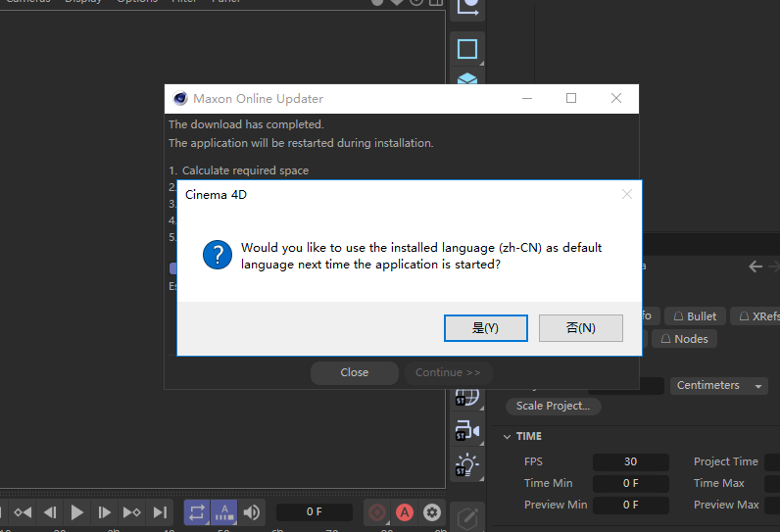This screenshot has height=532, width=780.
Task: Minimize the Maxon Online Updater window
Action: (x=527, y=98)
